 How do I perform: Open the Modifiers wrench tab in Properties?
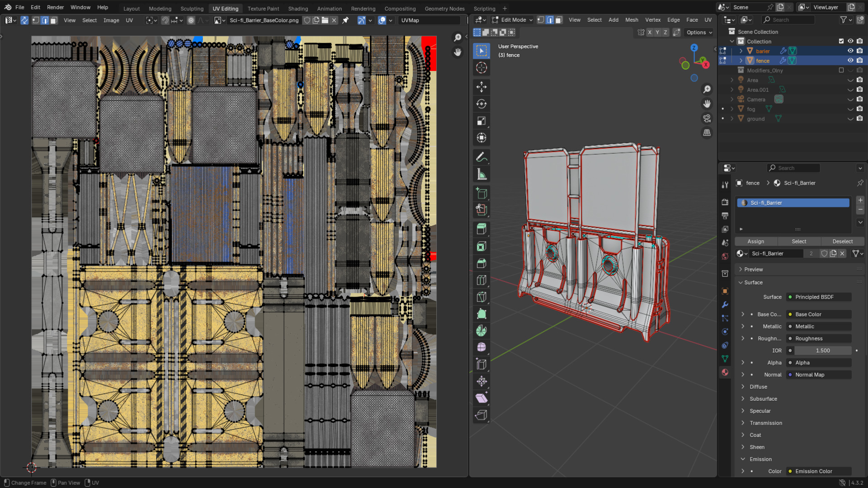click(725, 305)
